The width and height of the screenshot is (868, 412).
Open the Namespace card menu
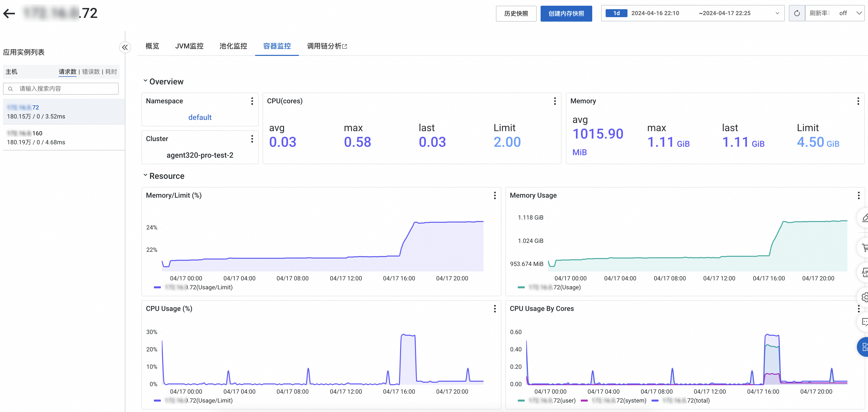[x=252, y=101]
